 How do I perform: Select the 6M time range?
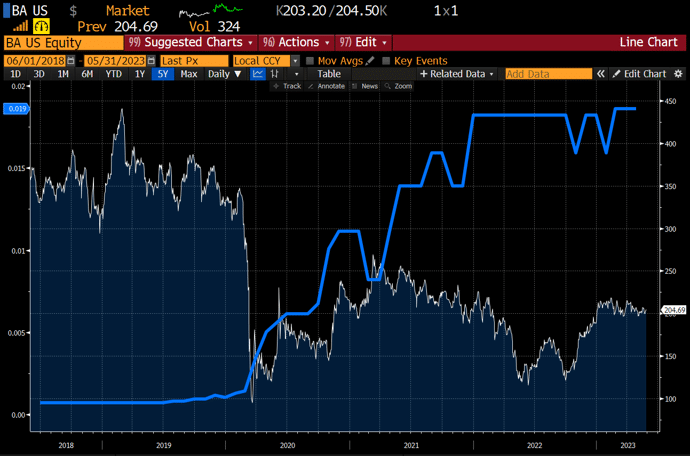click(87, 74)
